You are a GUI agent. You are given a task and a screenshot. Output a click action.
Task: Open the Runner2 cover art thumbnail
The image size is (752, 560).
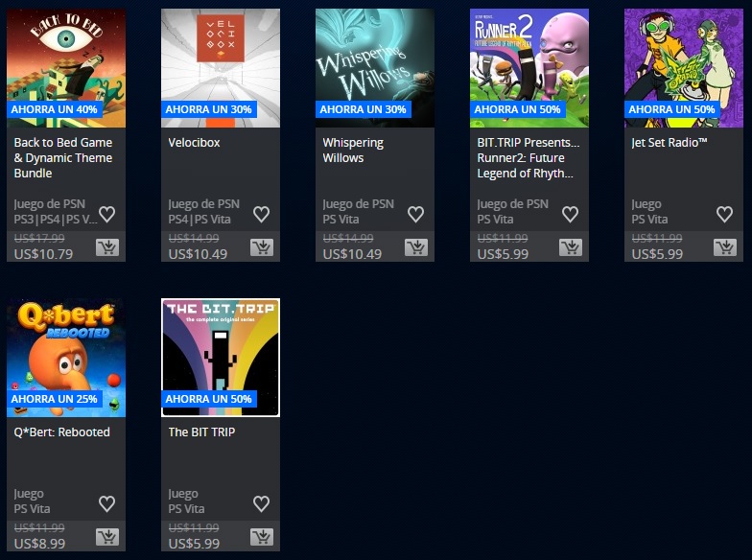click(529, 68)
